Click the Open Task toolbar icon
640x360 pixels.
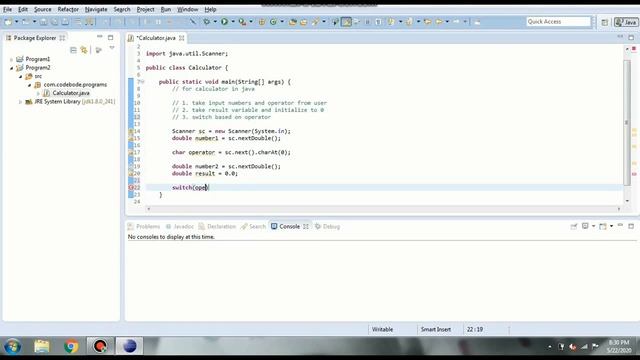pos(304,22)
